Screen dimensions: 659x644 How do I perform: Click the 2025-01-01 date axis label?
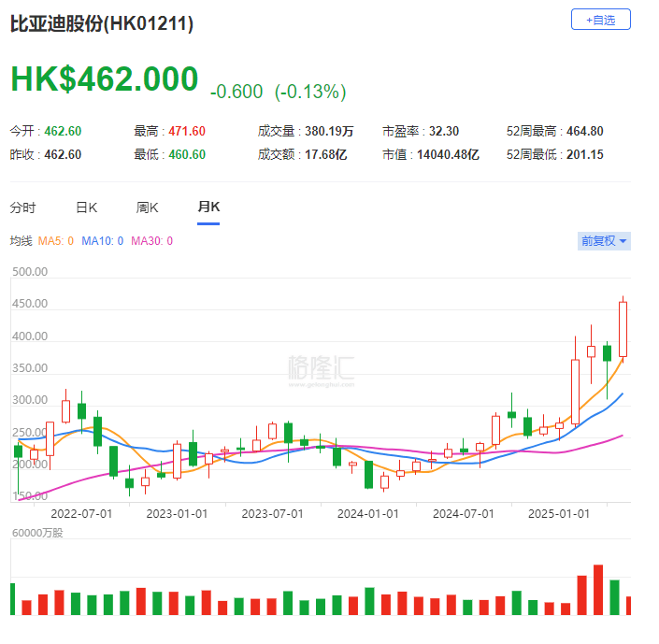click(557, 513)
